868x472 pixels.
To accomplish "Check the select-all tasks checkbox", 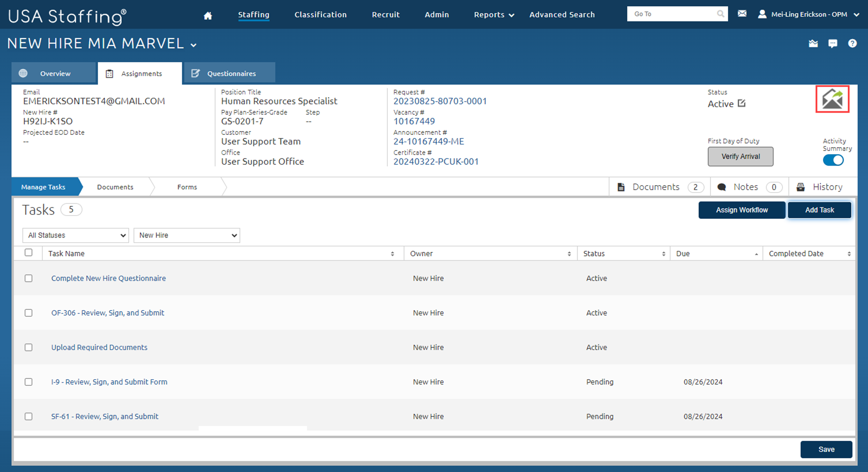I will [29, 253].
